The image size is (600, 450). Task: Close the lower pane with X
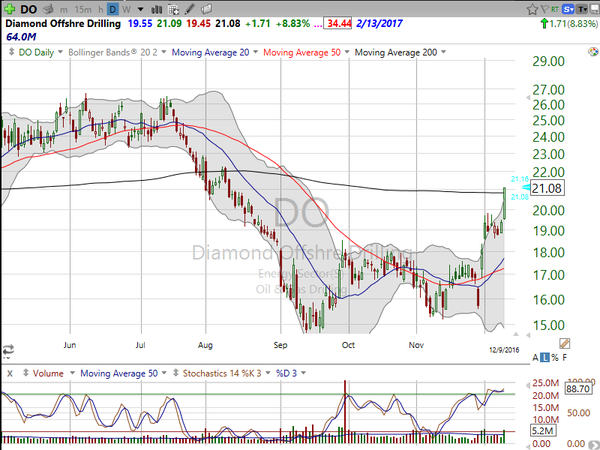[10, 373]
